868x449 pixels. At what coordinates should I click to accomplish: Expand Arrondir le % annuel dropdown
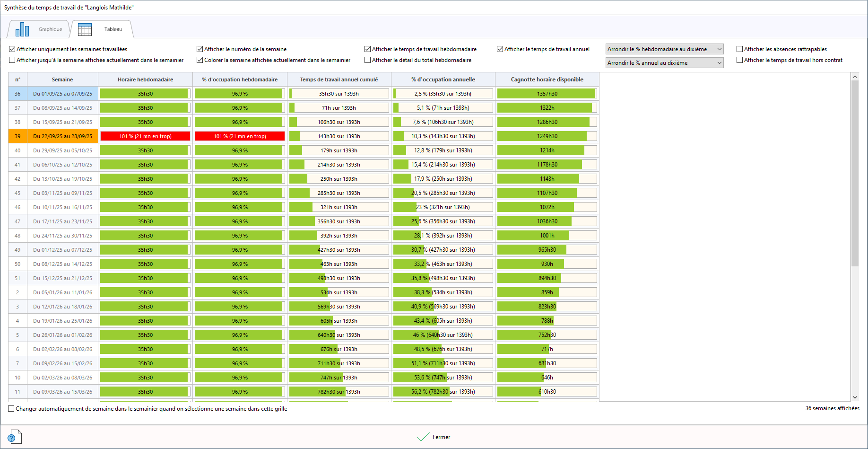coord(664,63)
